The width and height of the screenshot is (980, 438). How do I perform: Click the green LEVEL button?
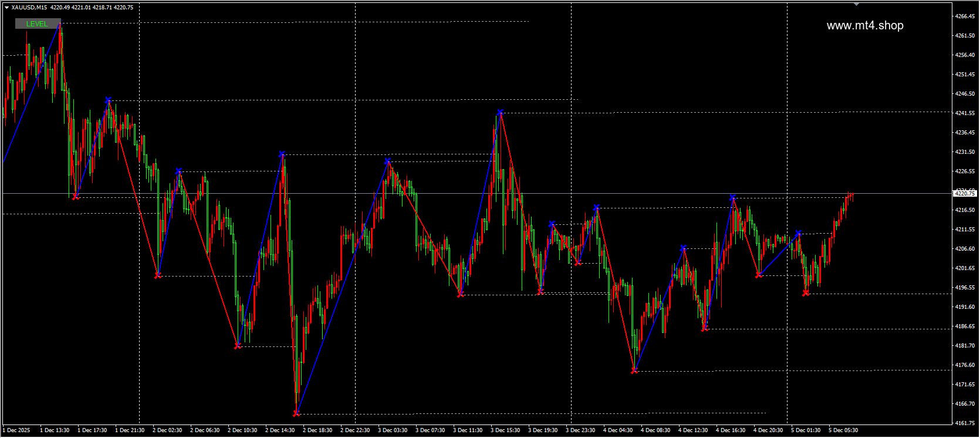38,23
